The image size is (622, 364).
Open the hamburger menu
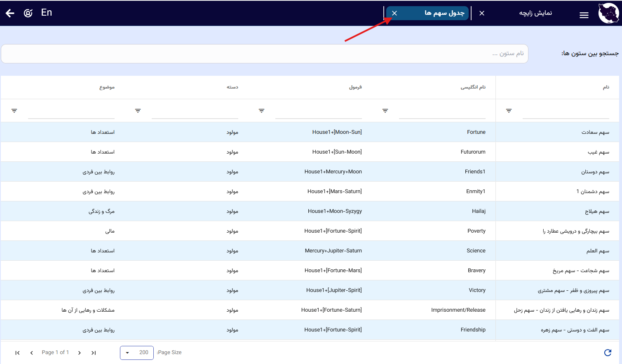coord(584,15)
